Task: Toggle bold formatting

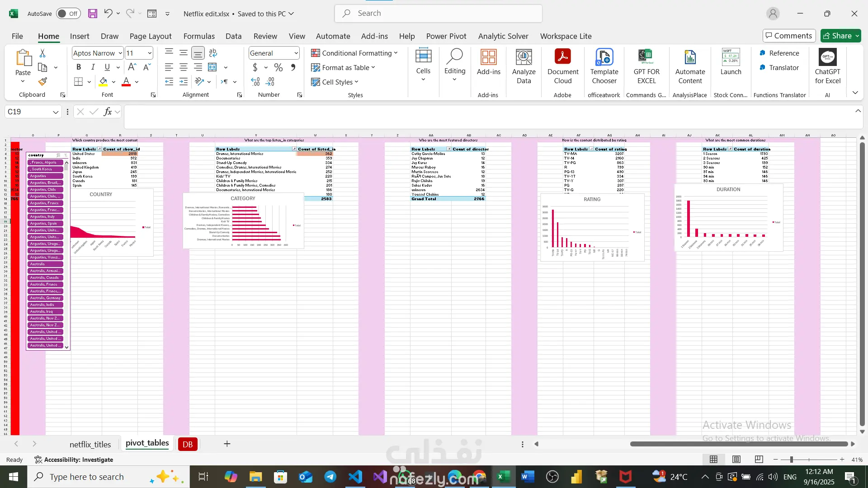Action: 79,67
